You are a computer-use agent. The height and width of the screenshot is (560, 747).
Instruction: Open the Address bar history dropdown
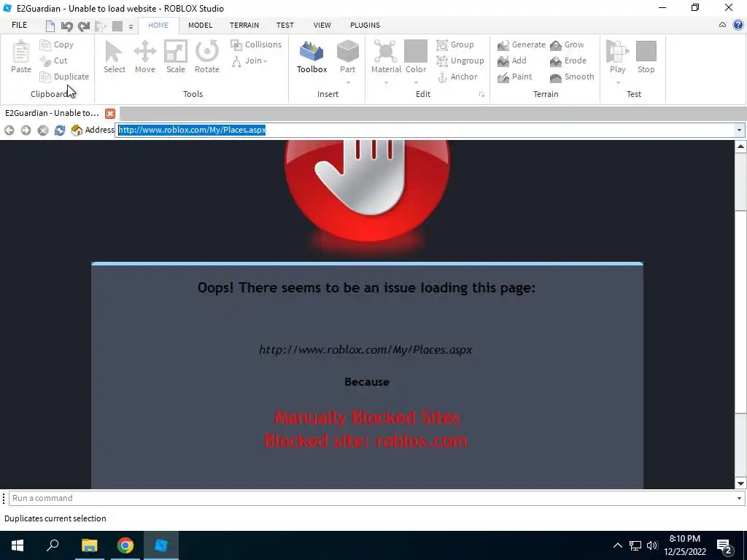[740, 130]
